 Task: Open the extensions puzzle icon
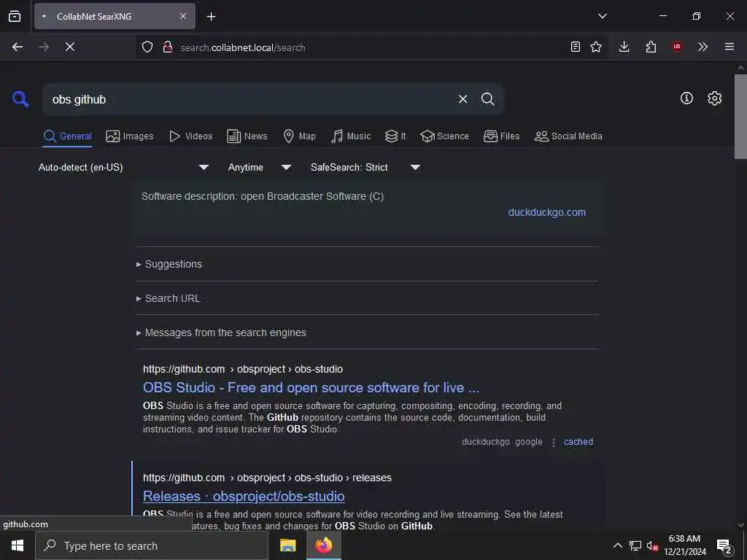(x=651, y=47)
